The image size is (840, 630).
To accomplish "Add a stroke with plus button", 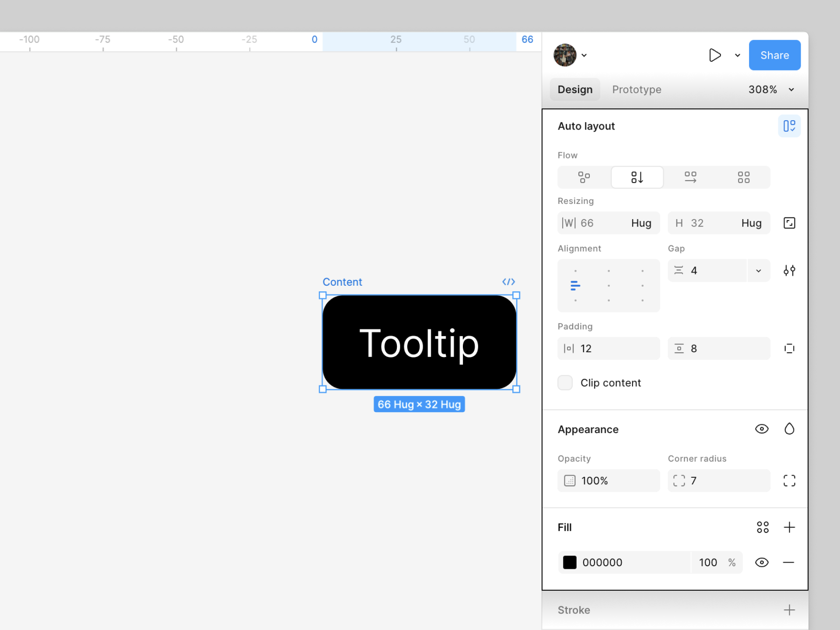I will tap(789, 610).
